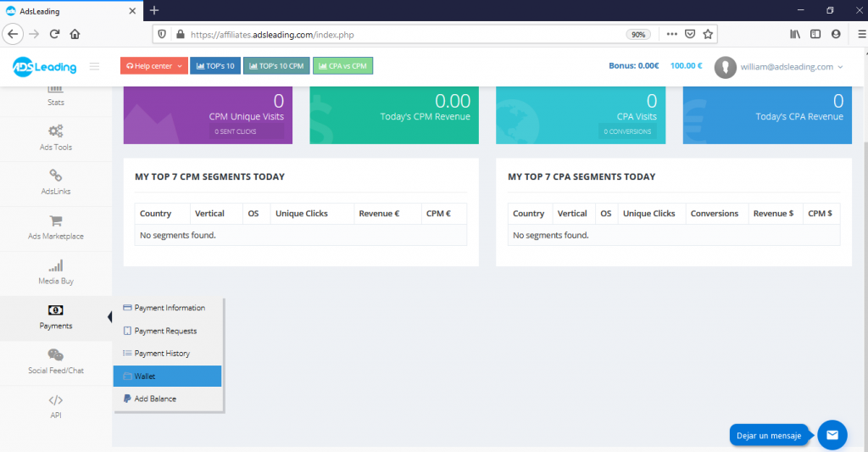Open tracking protection shield icon
This screenshot has height=452, width=868.
[162, 34]
